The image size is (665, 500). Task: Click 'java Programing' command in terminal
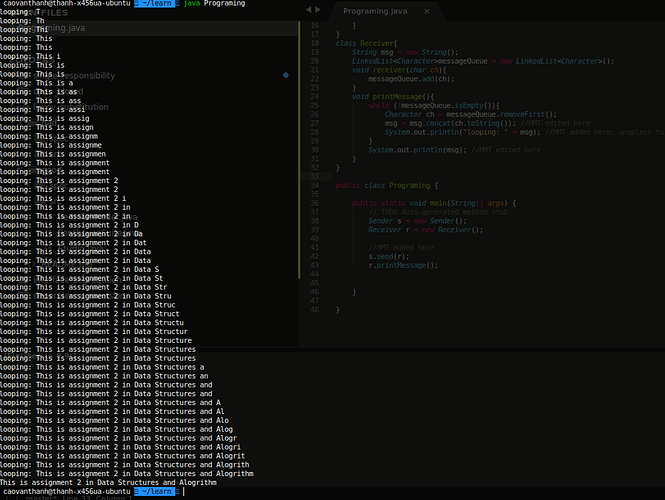(x=214, y=3)
